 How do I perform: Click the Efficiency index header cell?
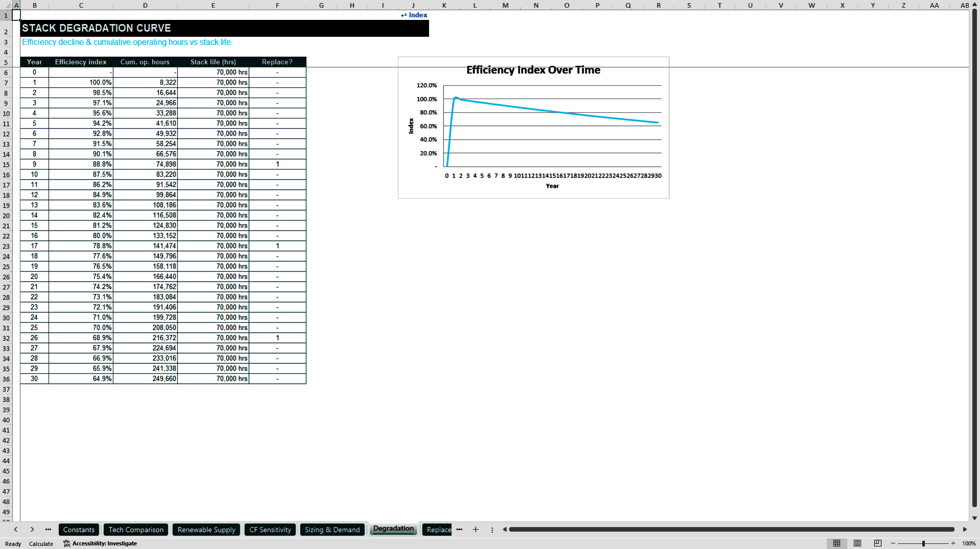click(81, 62)
